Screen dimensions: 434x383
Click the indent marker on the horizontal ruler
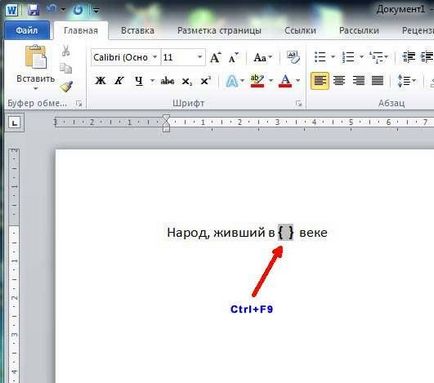(x=166, y=123)
